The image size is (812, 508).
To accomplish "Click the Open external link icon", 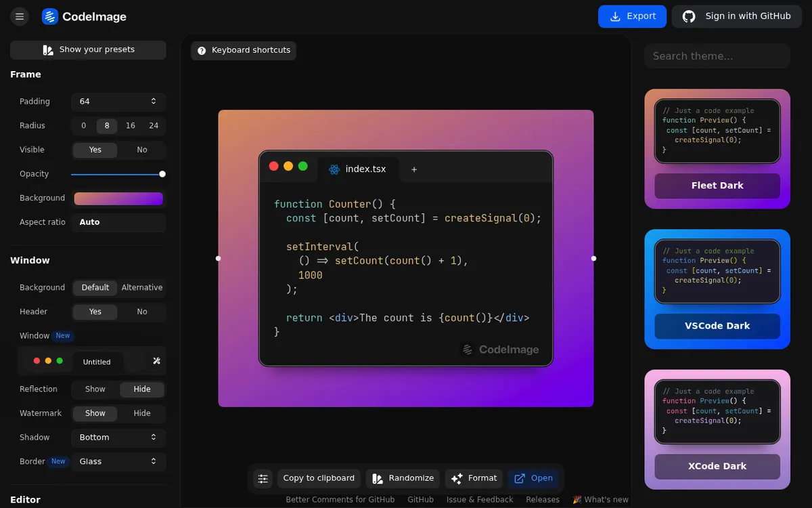I will [520, 478].
